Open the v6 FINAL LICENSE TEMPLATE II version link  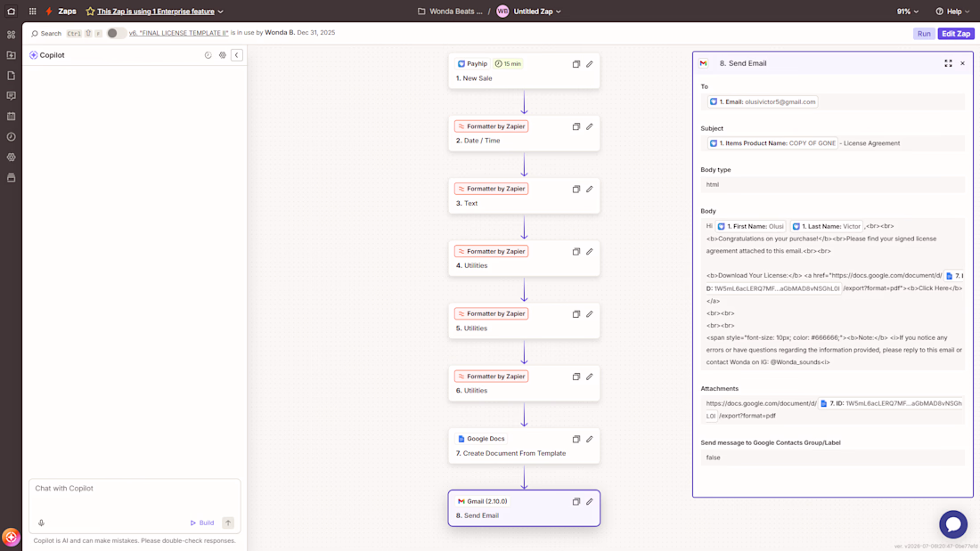coord(179,32)
